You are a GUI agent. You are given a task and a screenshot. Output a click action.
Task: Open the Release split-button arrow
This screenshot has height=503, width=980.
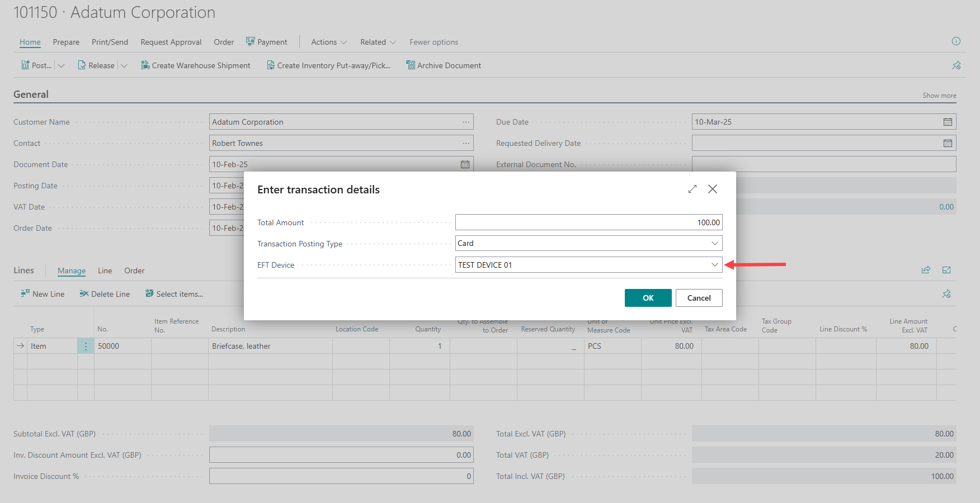(124, 65)
